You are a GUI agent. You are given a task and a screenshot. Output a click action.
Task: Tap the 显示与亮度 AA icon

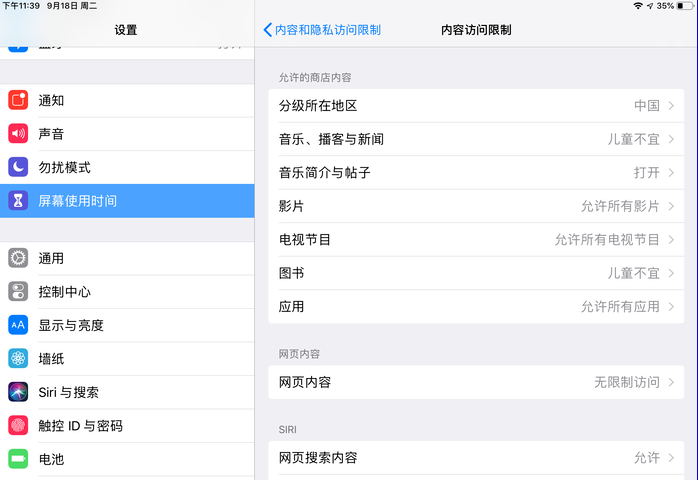(18, 325)
